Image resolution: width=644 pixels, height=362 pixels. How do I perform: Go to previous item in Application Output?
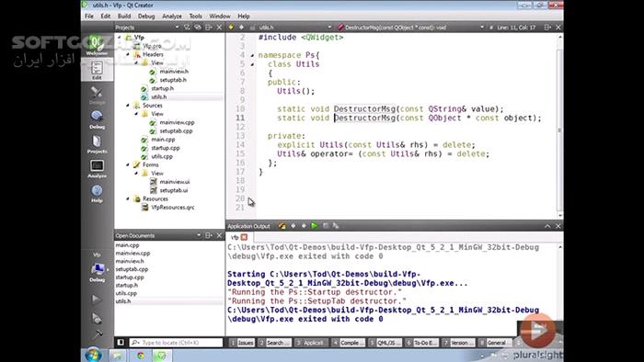[293, 226]
